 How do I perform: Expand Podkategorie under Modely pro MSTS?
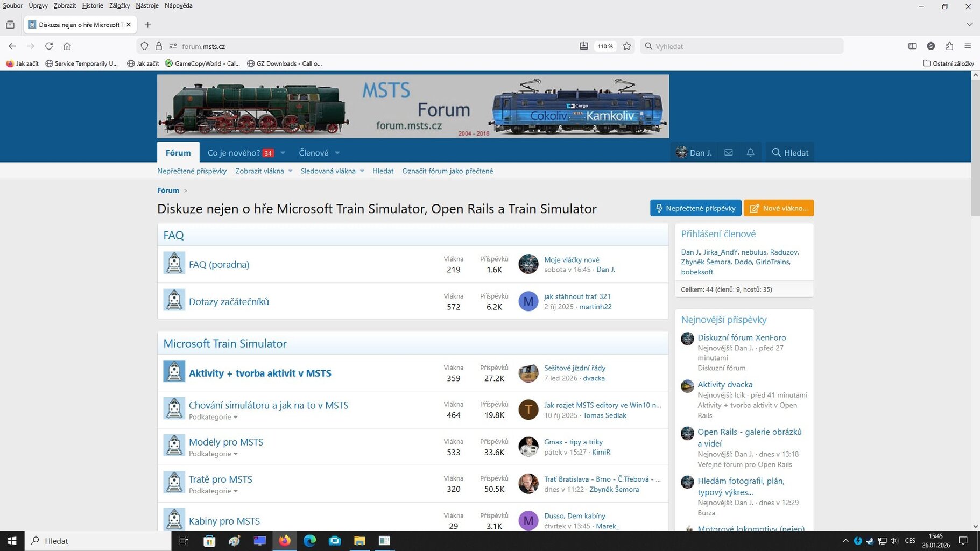pyautogui.click(x=213, y=454)
